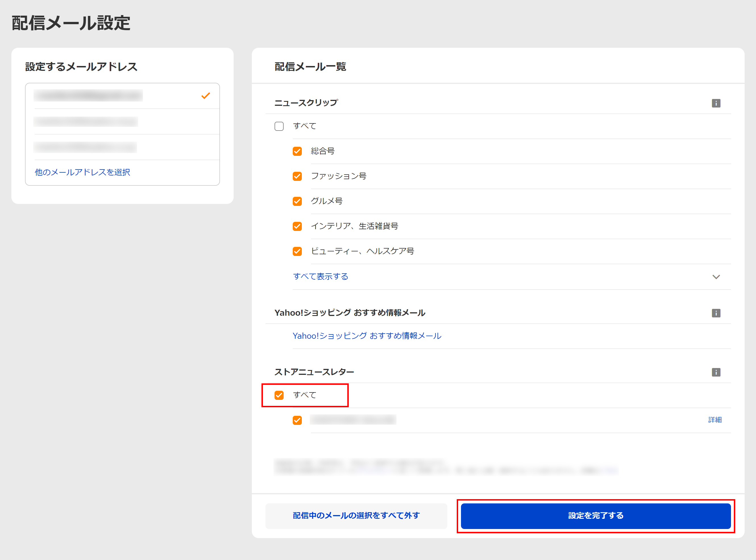Select the first email address with orange checkmark
This screenshot has width=756, height=560.
click(122, 96)
